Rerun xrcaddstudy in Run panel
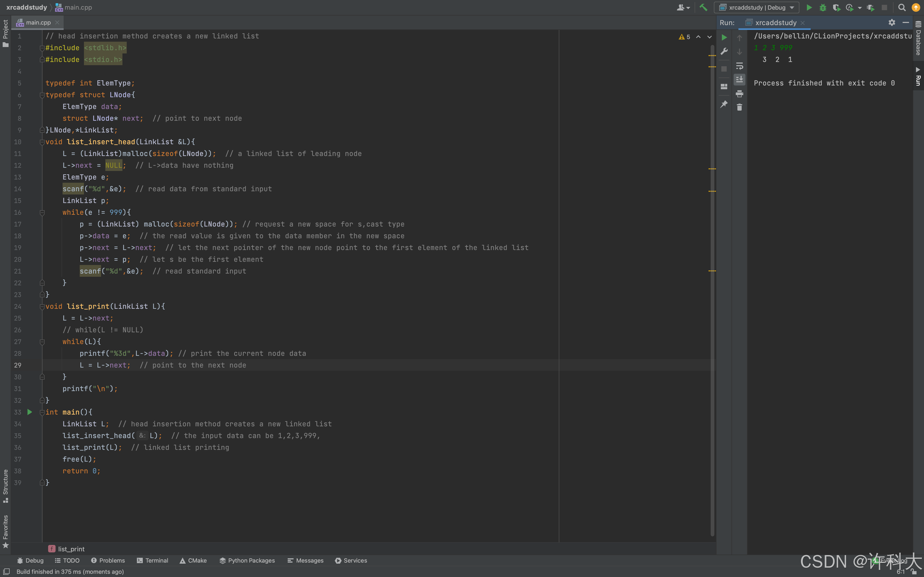This screenshot has width=924, height=577. point(724,37)
